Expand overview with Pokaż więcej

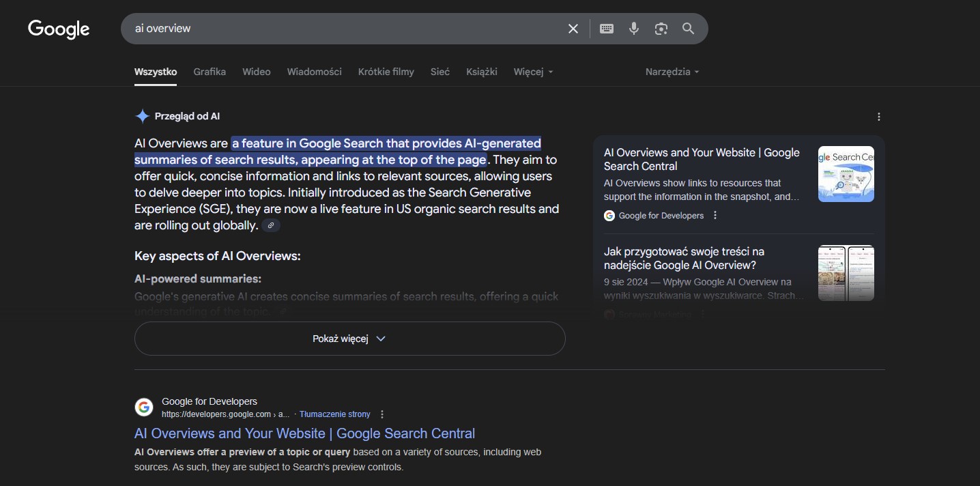[349, 339]
